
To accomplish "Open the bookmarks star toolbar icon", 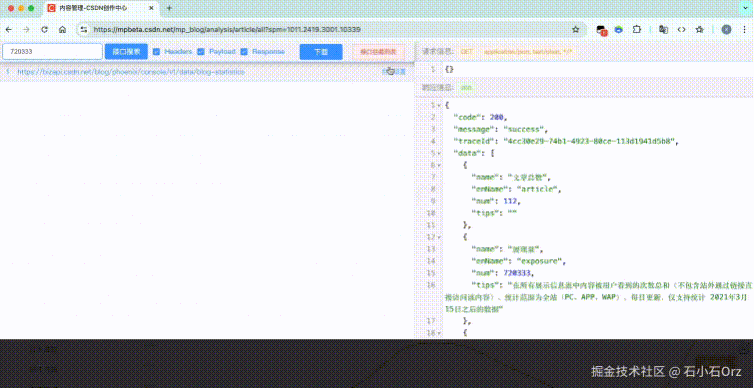I will pyautogui.click(x=700, y=29).
